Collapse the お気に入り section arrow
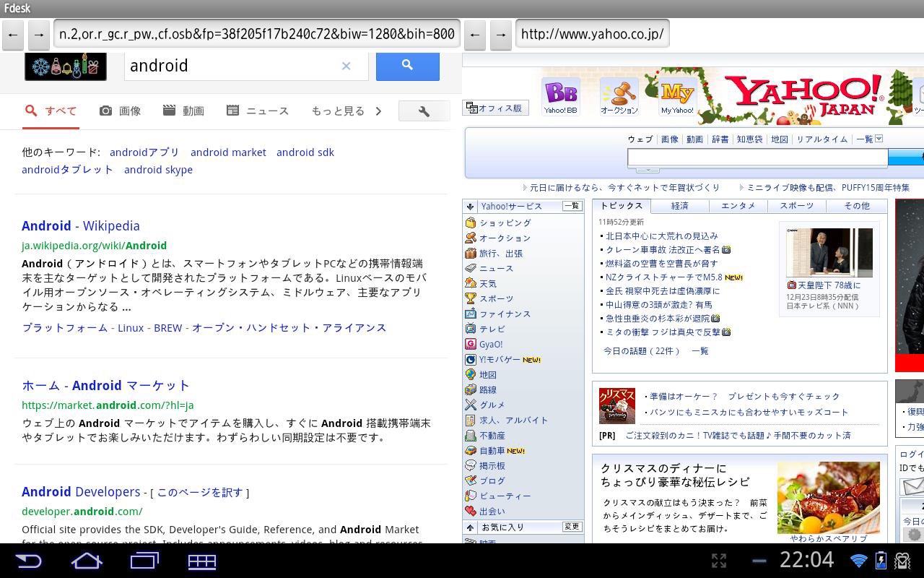 pyautogui.click(x=470, y=527)
